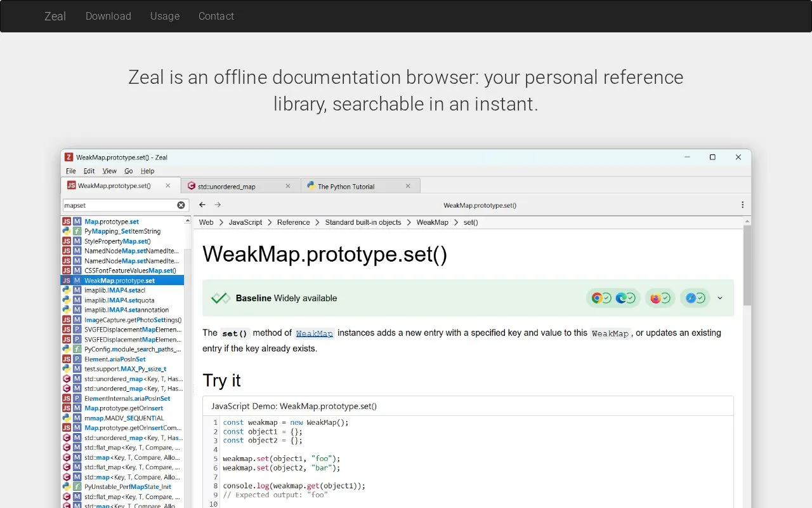Click the JS icon beside Map.prototype.set
The height and width of the screenshot is (508, 812).
[x=67, y=222]
